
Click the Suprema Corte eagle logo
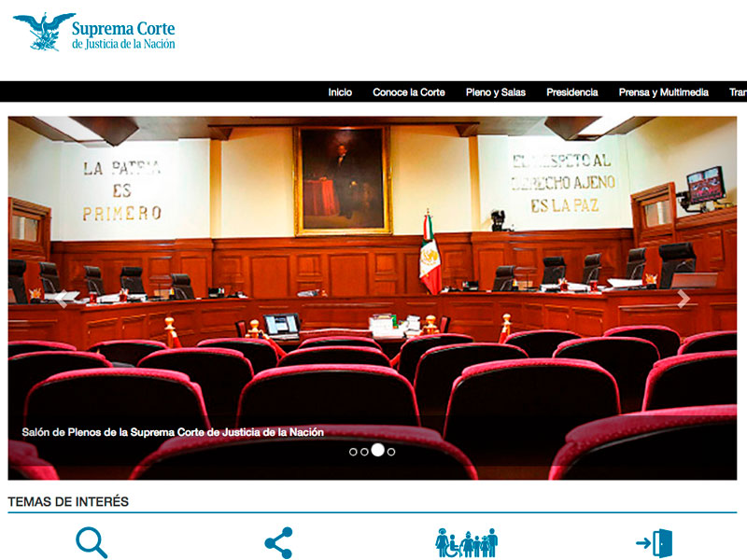click(44, 32)
